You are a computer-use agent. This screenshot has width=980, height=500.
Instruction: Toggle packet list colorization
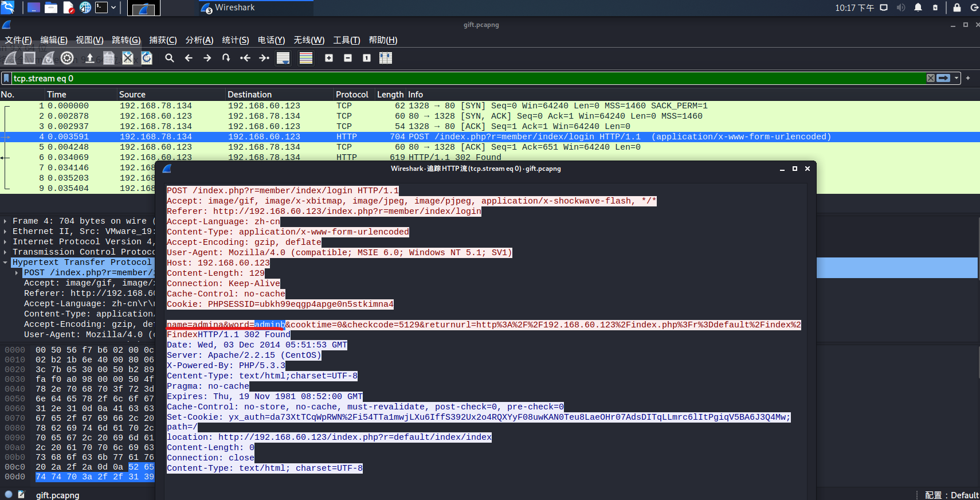(306, 58)
